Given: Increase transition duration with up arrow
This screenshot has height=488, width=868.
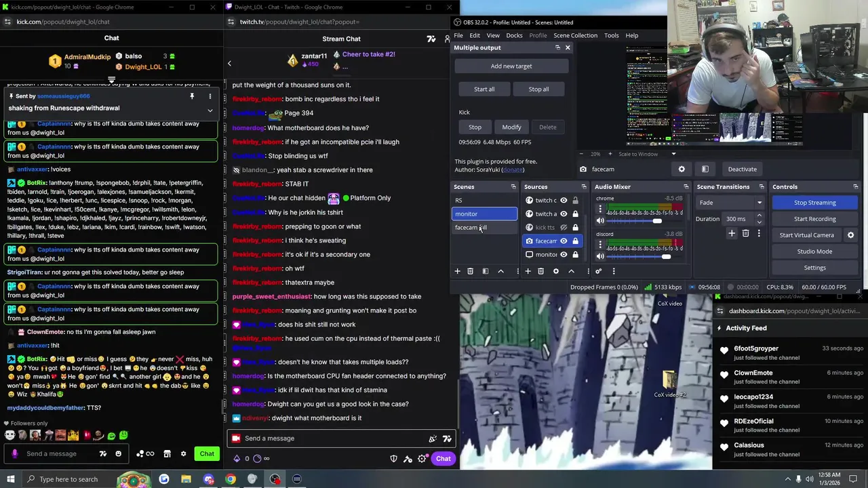Looking at the screenshot, I should pos(759,216).
